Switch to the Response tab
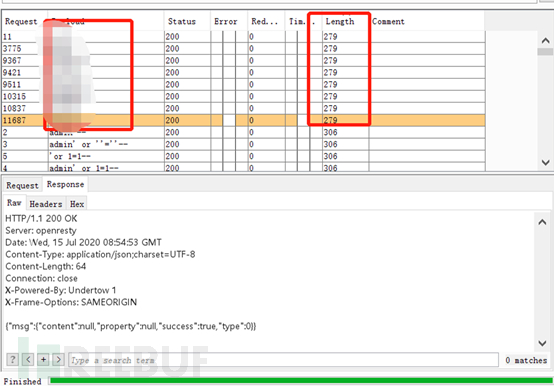Viewport: 554px width, 386px height. click(x=65, y=184)
